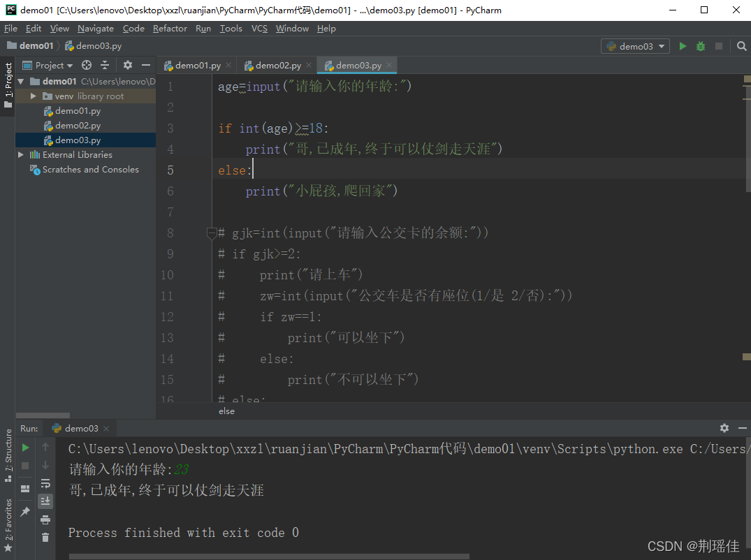Open the demo03 run configuration dropdown
Screen dimensions: 751x560
(x=634, y=45)
